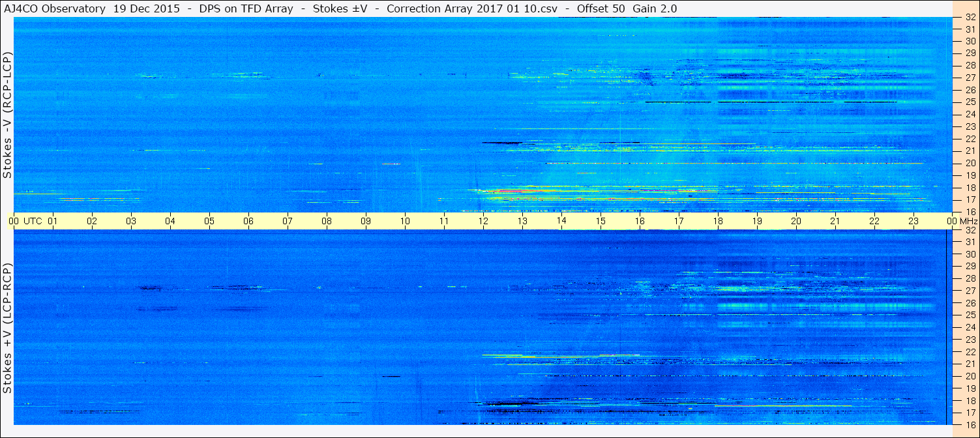Viewport: 980px width, 438px height.
Task: Pick the 24 MHz label of lower panel
Action: click(x=970, y=327)
